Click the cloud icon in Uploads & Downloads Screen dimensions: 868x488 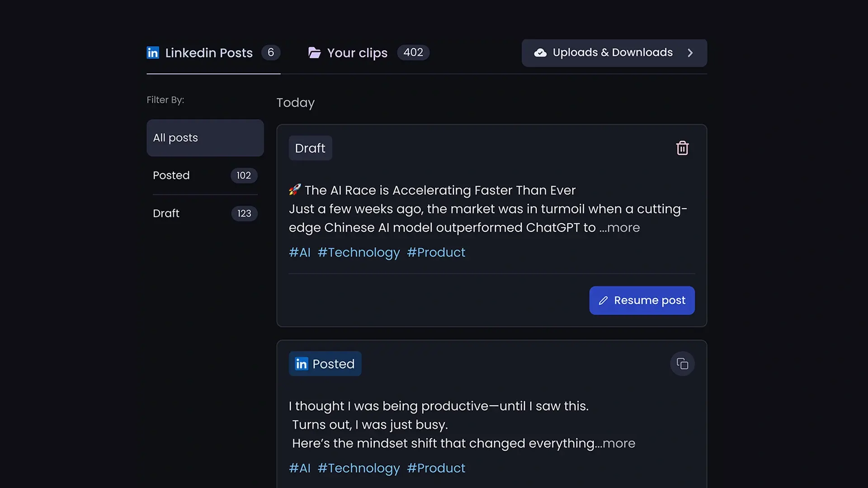tap(540, 53)
